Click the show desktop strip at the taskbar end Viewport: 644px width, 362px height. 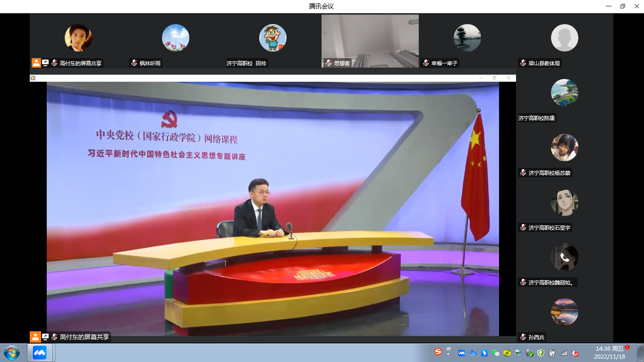pos(640,353)
